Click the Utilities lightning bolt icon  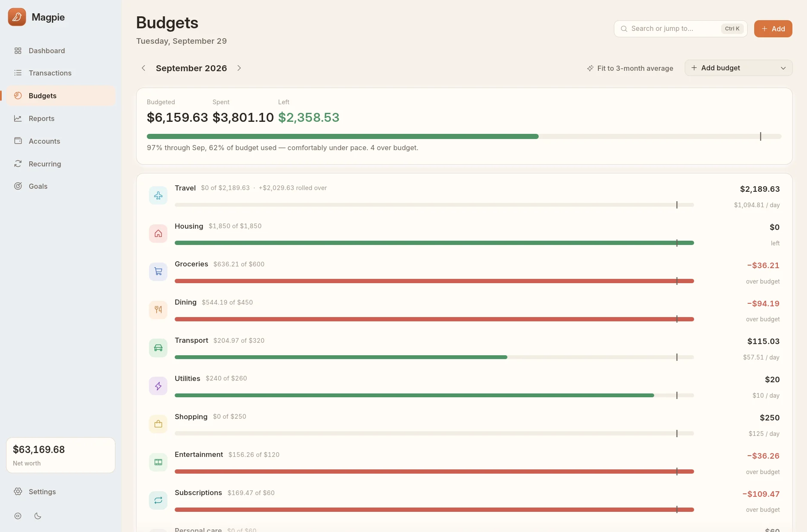pyautogui.click(x=158, y=386)
